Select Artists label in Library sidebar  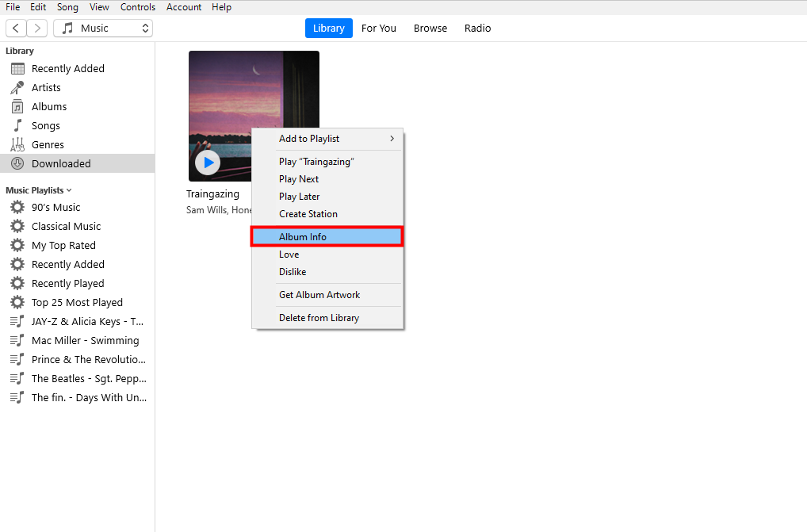(46, 87)
